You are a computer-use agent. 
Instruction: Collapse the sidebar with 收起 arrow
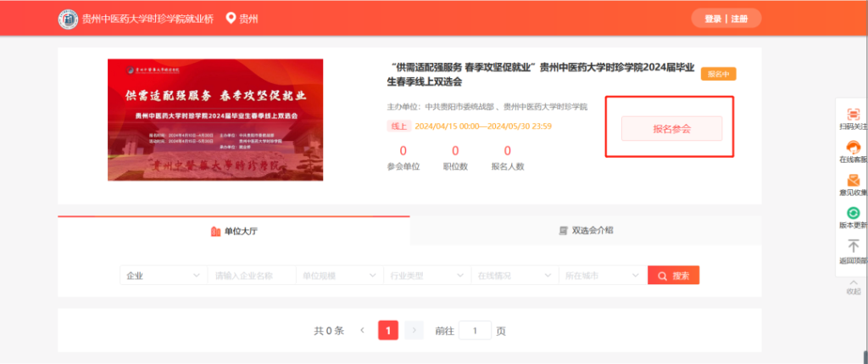click(854, 288)
